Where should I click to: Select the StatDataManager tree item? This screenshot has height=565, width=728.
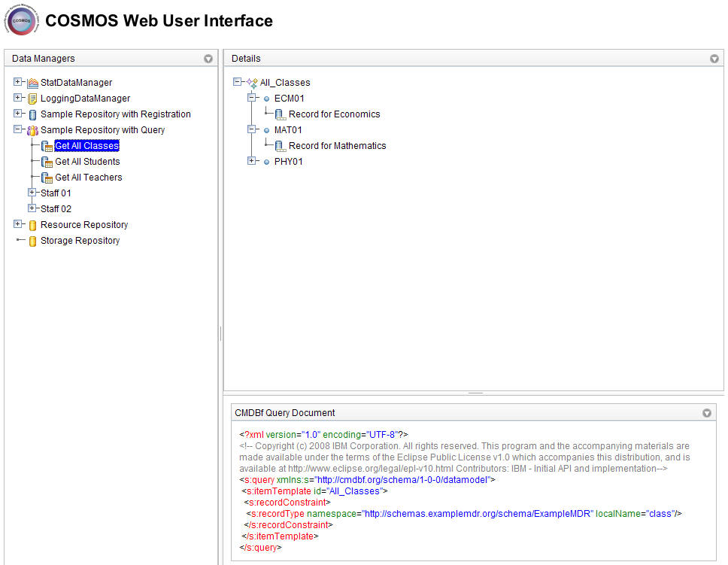tap(76, 83)
